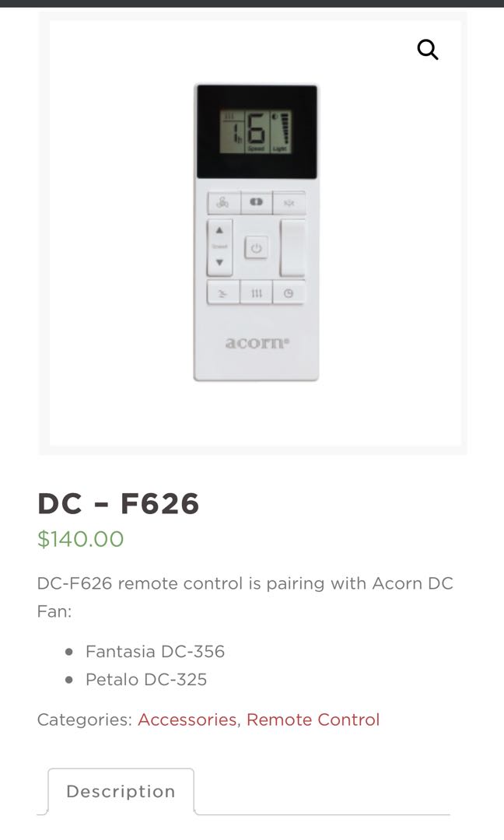
Task: Open the Remote Control category link
Action: (313, 719)
